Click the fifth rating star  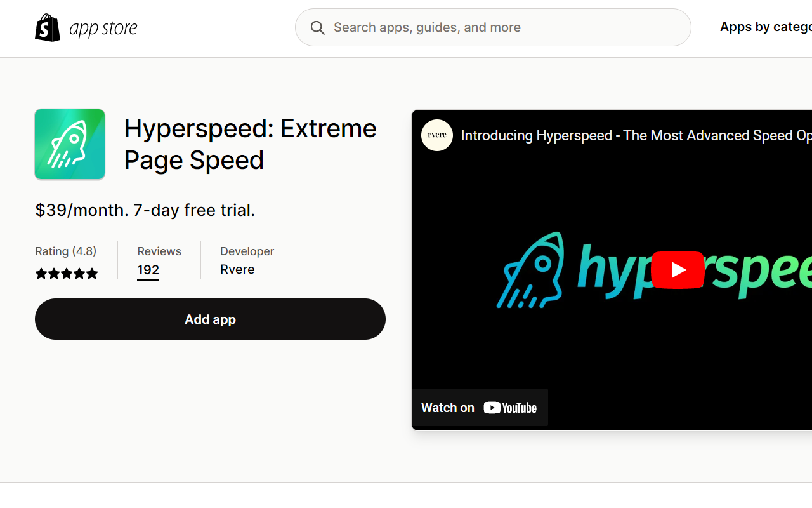pyautogui.click(x=92, y=273)
